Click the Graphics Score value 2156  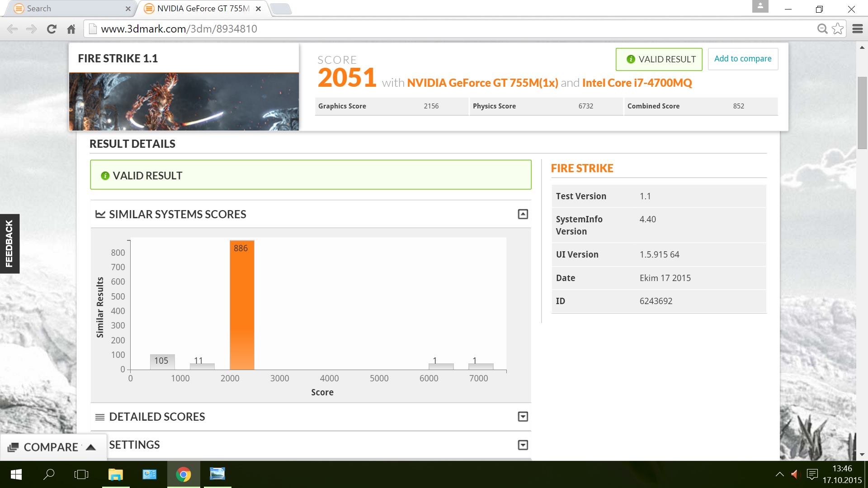pyautogui.click(x=431, y=106)
